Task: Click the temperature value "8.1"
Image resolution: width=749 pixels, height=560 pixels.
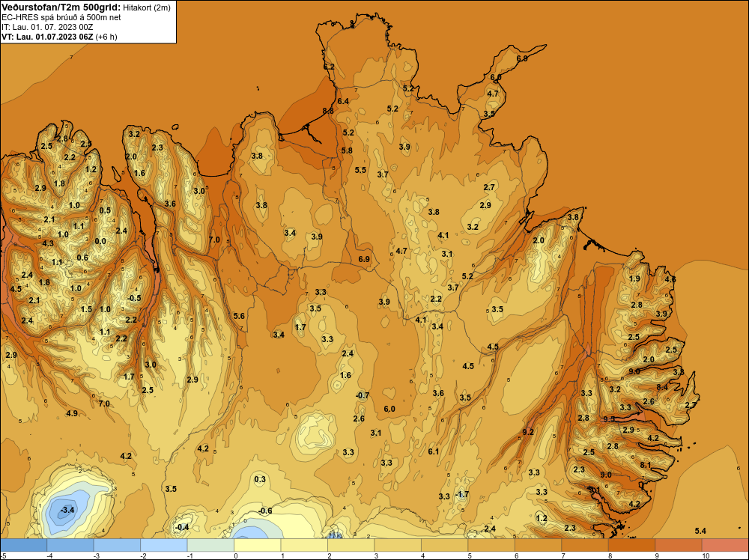Action: [x=646, y=465]
